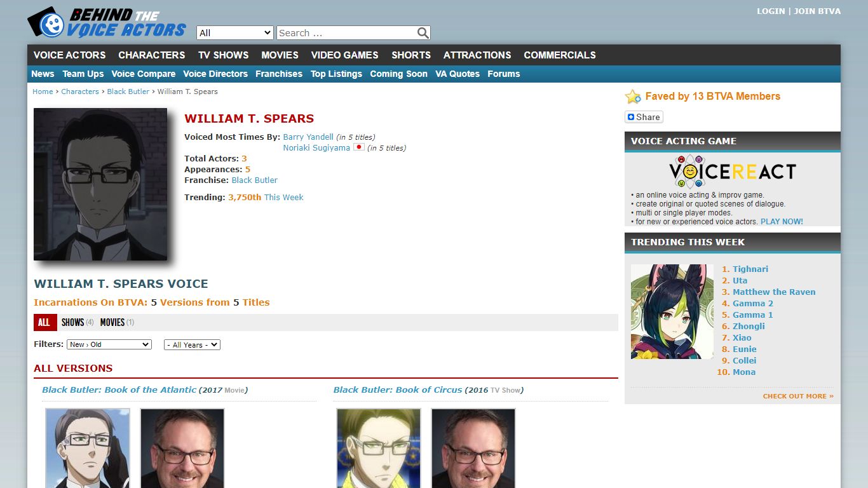Open VA Quotes in the sub-navigation
Image resolution: width=868 pixels, height=488 pixels.
click(458, 74)
